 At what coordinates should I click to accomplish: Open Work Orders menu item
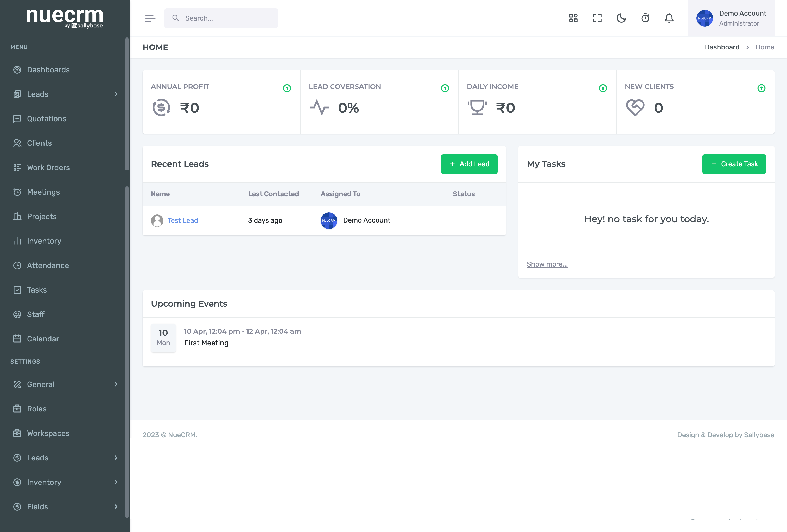pos(48,168)
